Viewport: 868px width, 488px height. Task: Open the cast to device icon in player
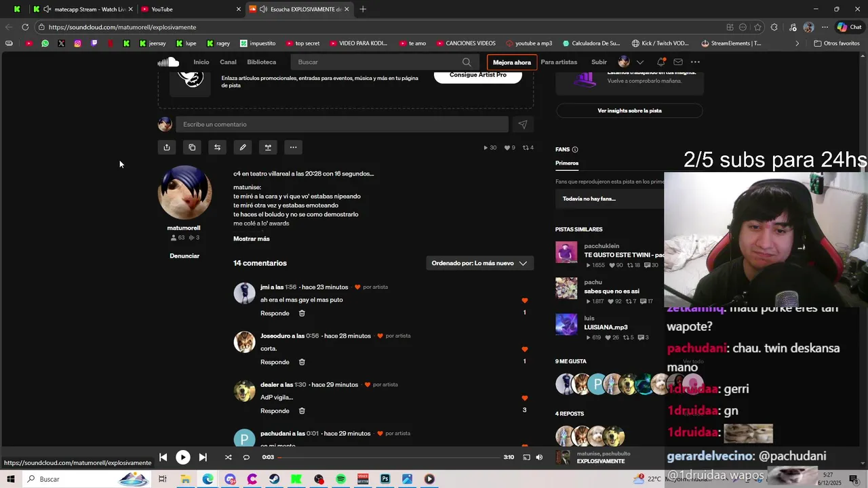(x=526, y=457)
